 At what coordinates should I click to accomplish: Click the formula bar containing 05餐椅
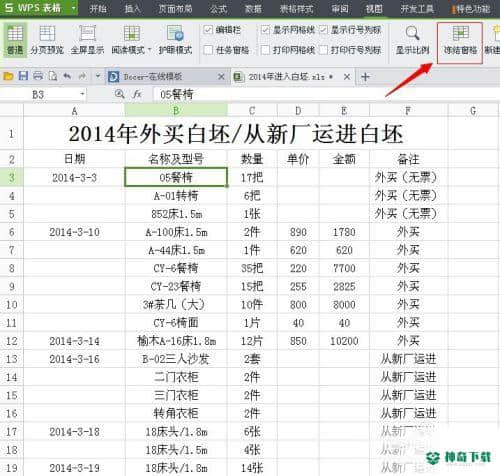click(x=325, y=95)
